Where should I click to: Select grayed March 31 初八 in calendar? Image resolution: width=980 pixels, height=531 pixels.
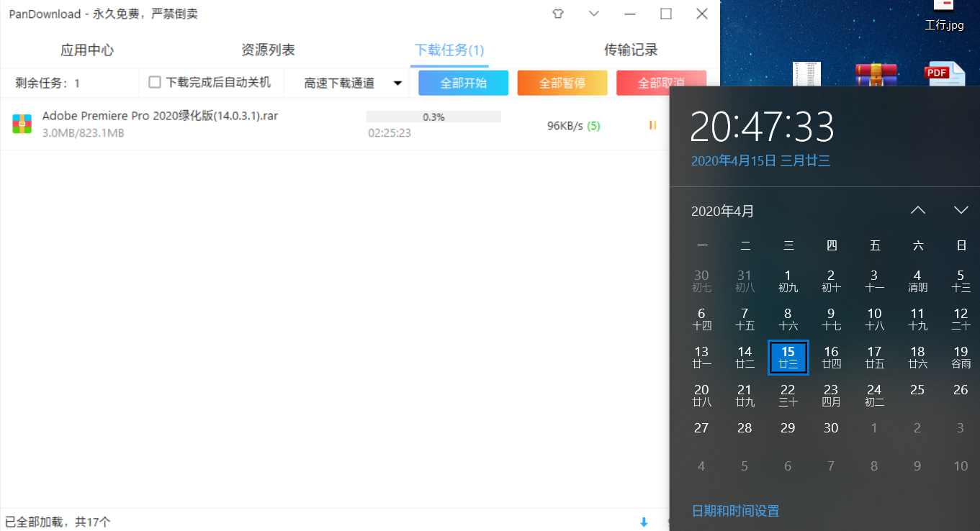click(745, 281)
